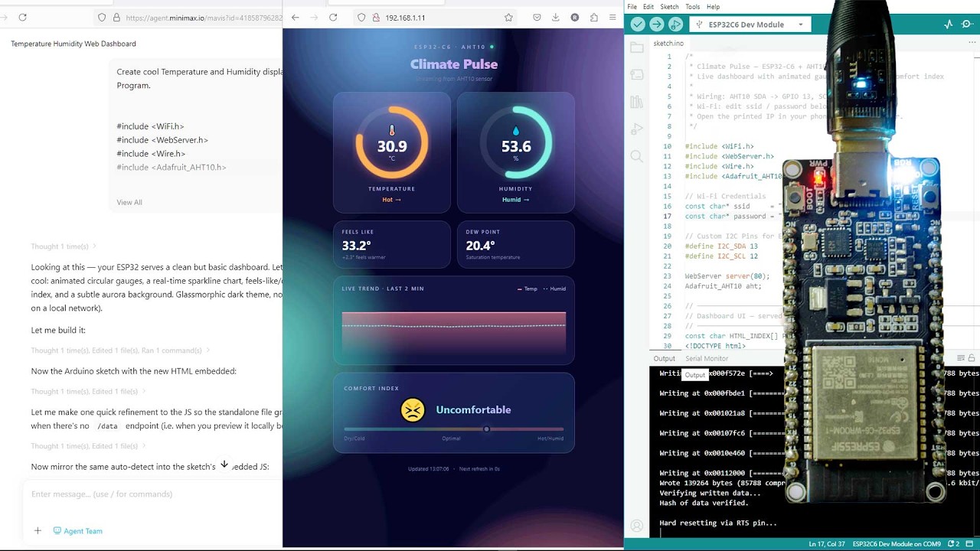This screenshot has height=551, width=980.
Task: Click the Agent Team button
Action: (77, 530)
